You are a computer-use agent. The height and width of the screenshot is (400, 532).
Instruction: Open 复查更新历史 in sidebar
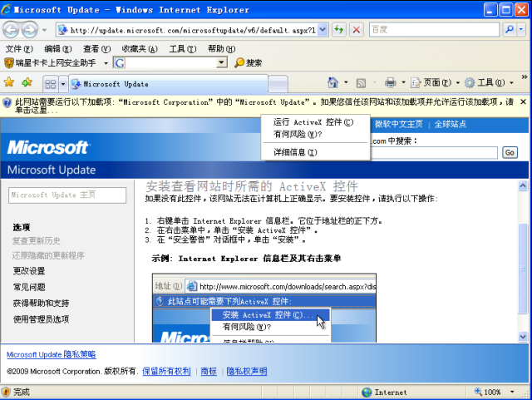tap(37, 240)
